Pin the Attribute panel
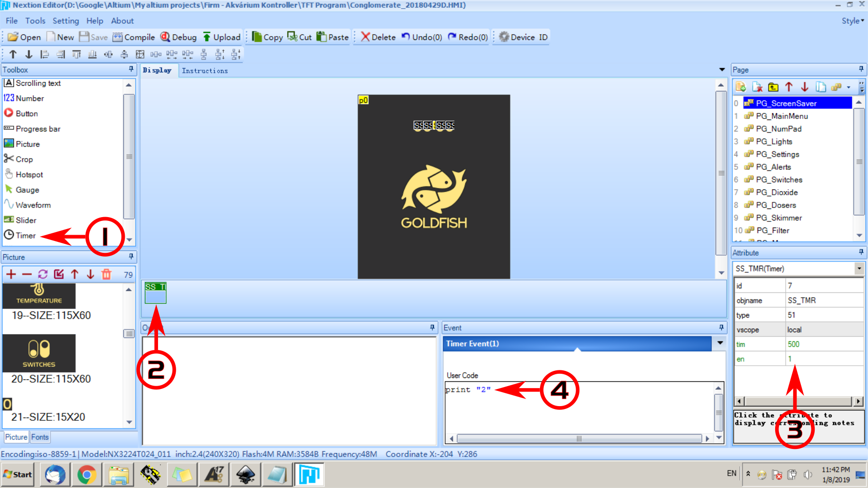Image resolution: width=868 pixels, height=488 pixels. [x=860, y=252]
